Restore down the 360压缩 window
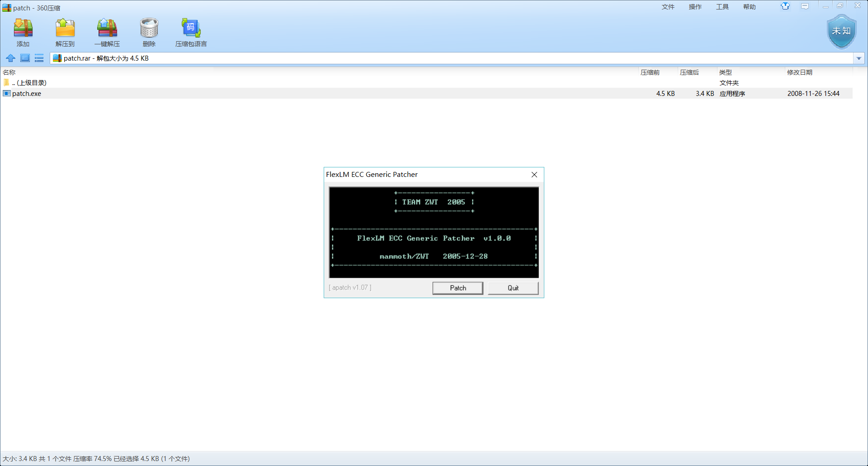This screenshot has width=868, height=466. click(840, 6)
